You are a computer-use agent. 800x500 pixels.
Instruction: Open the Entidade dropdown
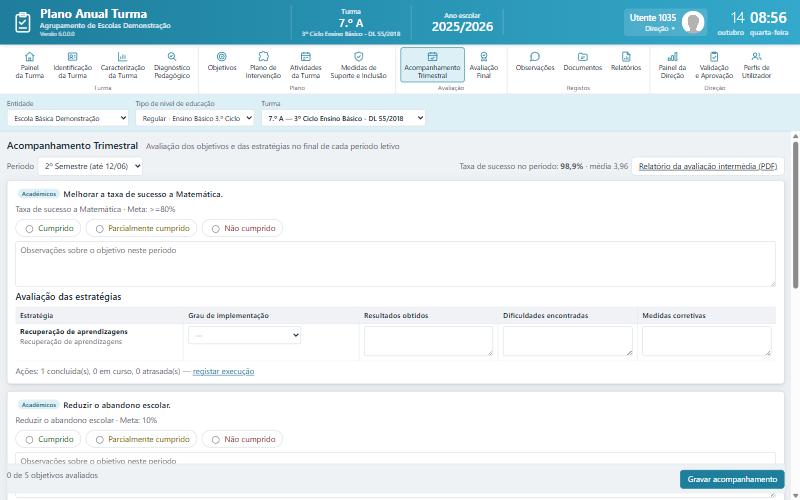[x=68, y=118]
